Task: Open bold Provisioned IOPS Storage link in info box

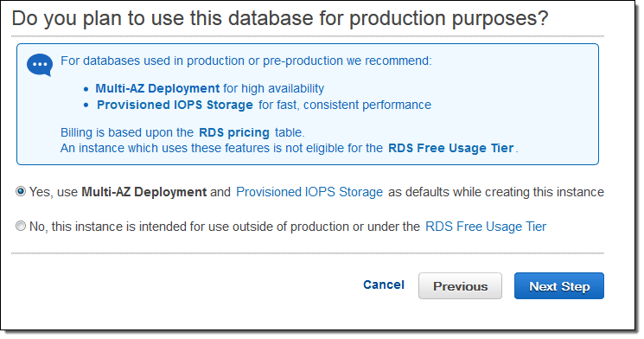Action: coord(175,105)
